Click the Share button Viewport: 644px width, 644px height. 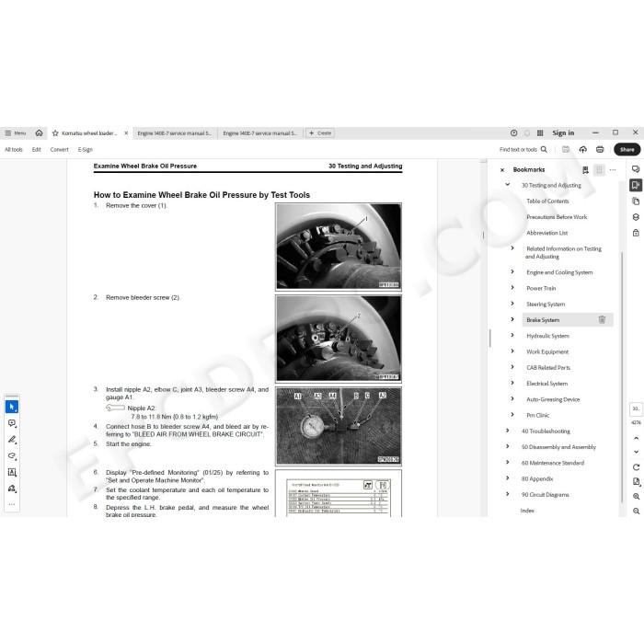pyautogui.click(x=627, y=149)
